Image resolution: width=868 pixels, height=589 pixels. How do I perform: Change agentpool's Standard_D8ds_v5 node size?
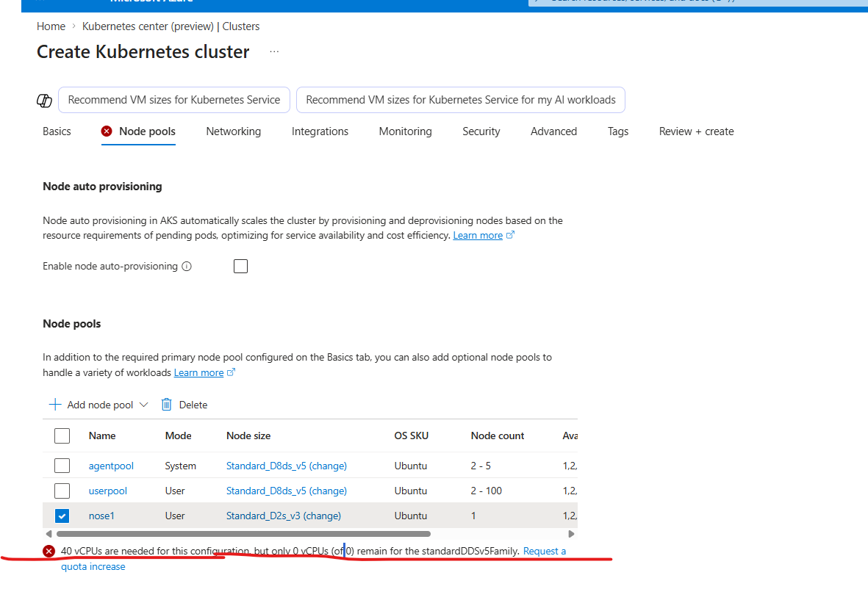286,466
